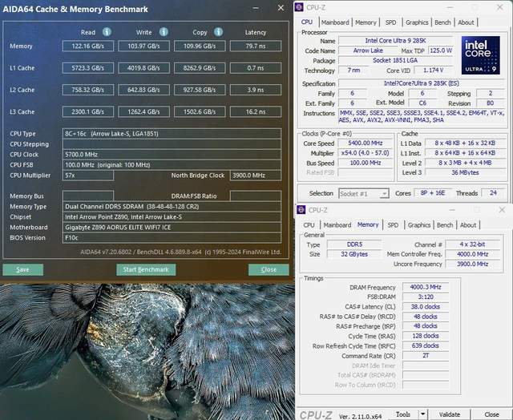The width and height of the screenshot is (513, 420).
Task: Switch to SPD tab in upper CPU-Z
Action: click(390, 22)
